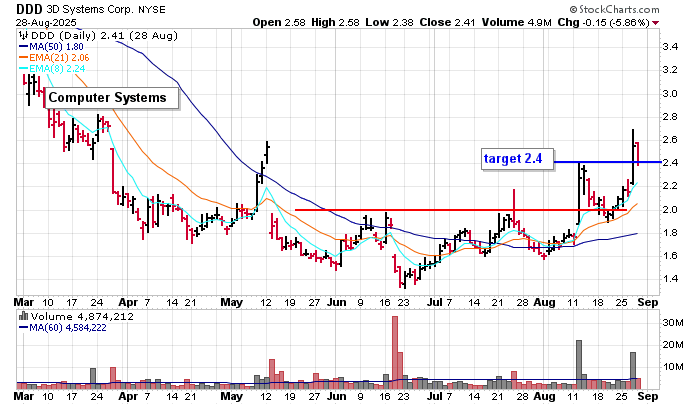Click the 30M volume axis label
Image resolution: width=700 pixels, height=405 pixels.
(673, 322)
